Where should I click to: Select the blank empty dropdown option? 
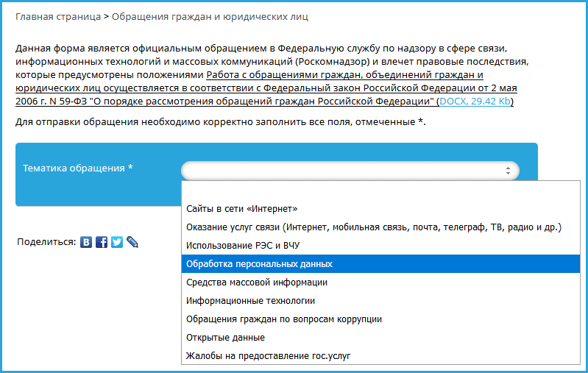(x=380, y=191)
